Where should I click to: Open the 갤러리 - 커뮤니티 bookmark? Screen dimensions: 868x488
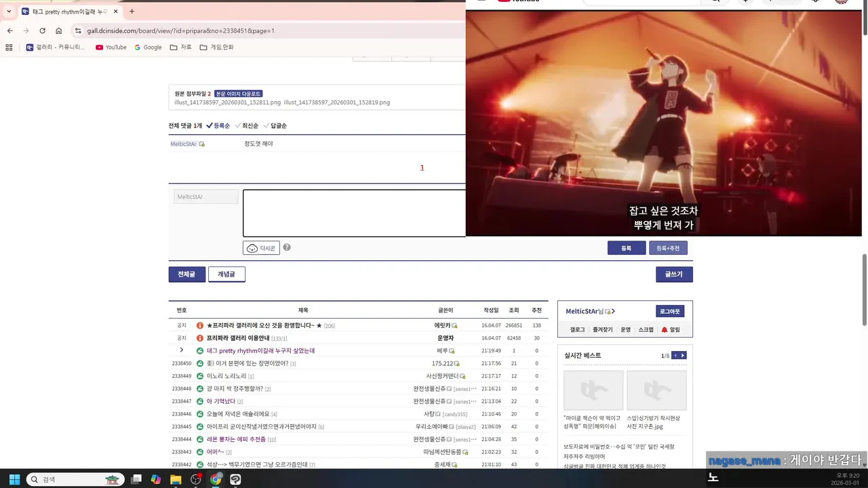(56, 47)
